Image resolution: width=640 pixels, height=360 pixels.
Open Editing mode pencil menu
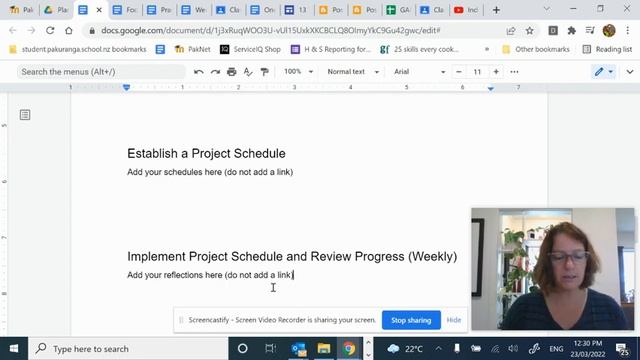(x=604, y=72)
